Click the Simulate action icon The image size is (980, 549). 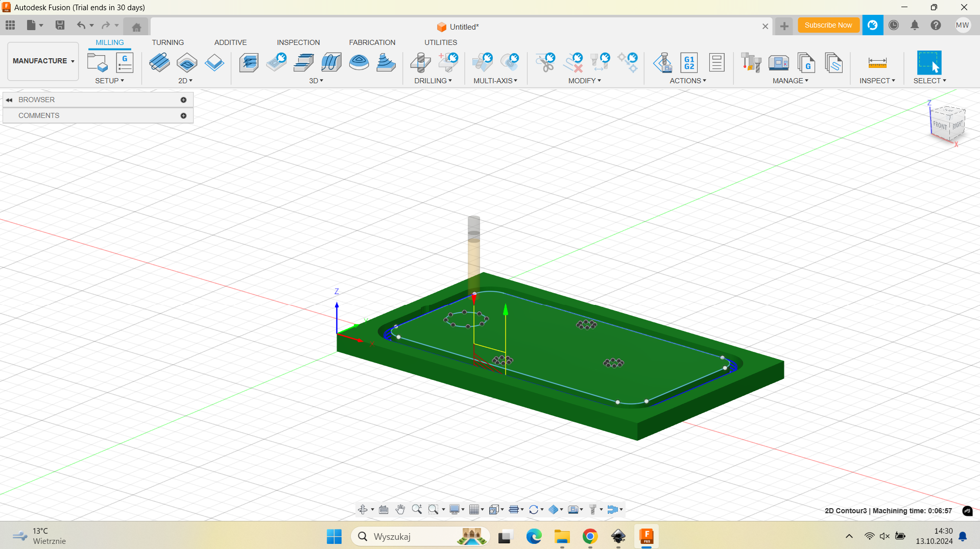pos(662,63)
